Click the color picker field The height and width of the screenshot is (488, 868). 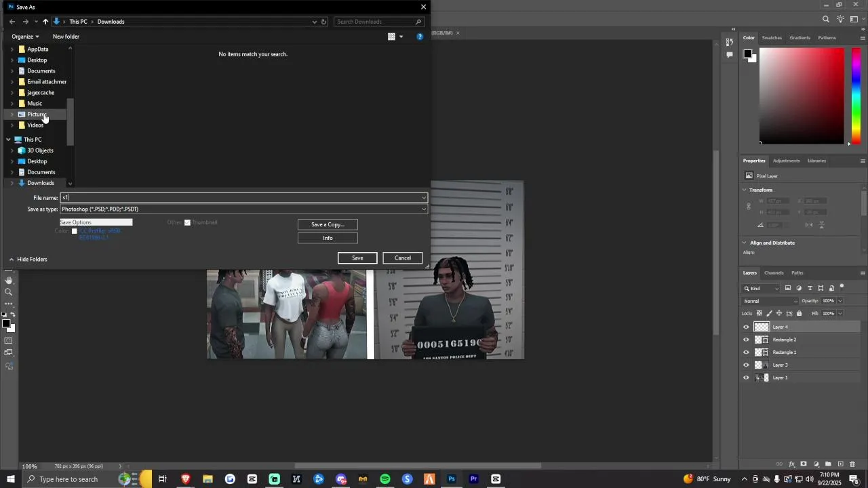coord(802,96)
